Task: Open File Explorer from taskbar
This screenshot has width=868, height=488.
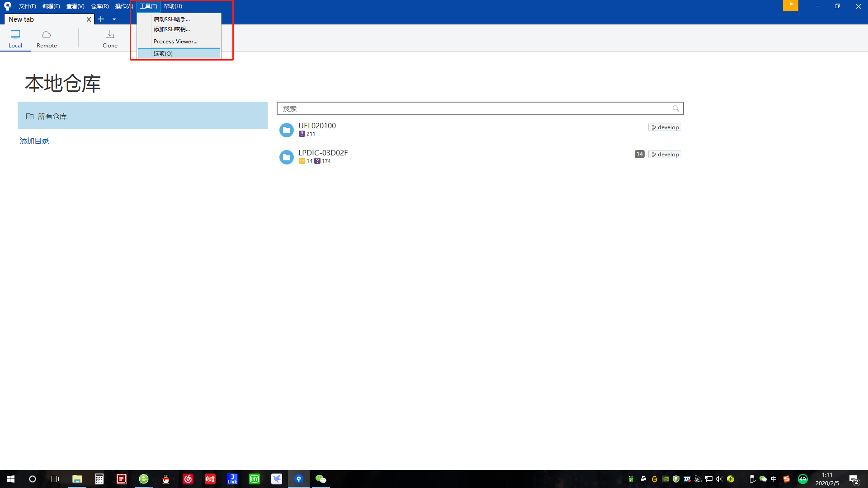Action: pos(77,479)
